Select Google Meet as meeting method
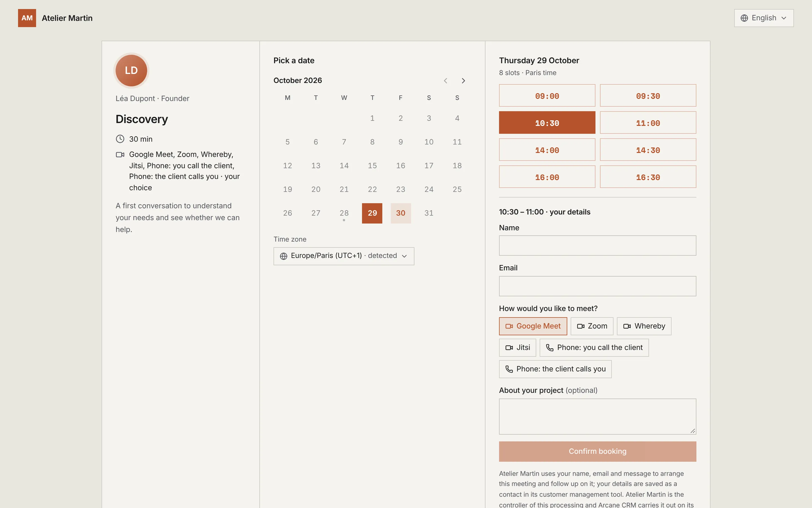The height and width of the screenshot is (508, 812). coord(533,326)
